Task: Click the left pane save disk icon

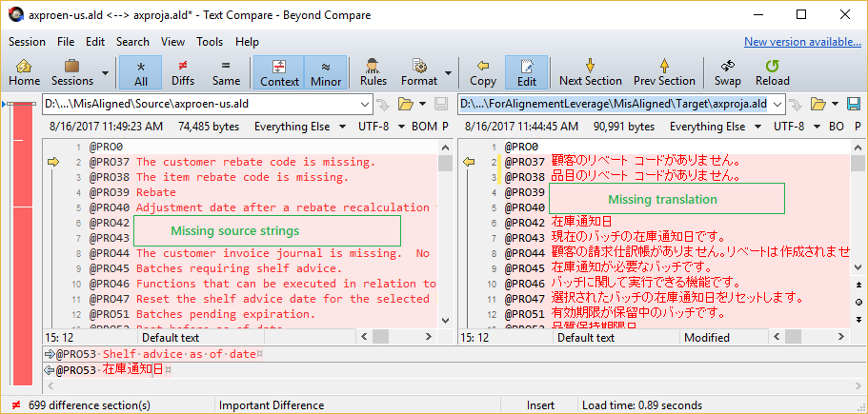Action: 441,104
